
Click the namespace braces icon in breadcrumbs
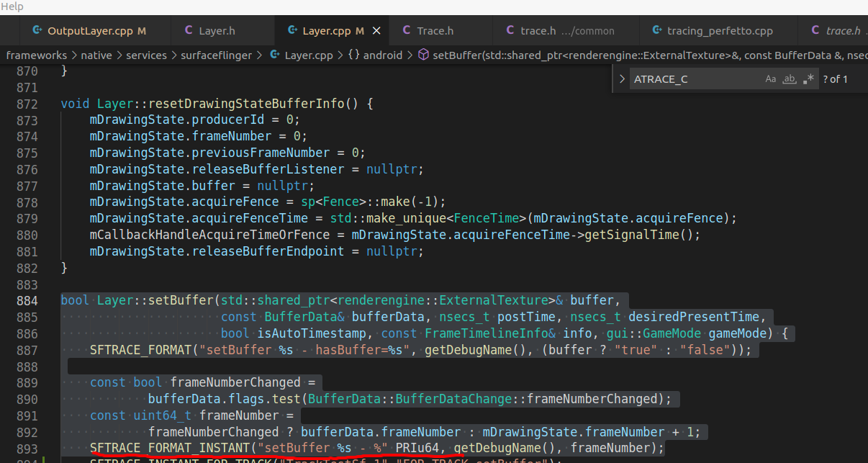[x=353, y=55]
